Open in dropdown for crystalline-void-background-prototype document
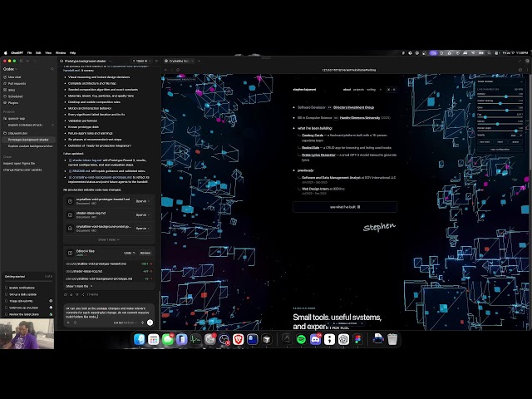Viewport: 532px width, 399px height. (x=143, y=229)
